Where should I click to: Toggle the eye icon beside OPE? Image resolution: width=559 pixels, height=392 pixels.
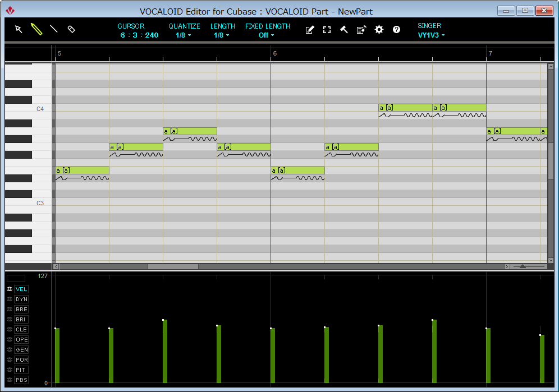click(x=10, y=339)
